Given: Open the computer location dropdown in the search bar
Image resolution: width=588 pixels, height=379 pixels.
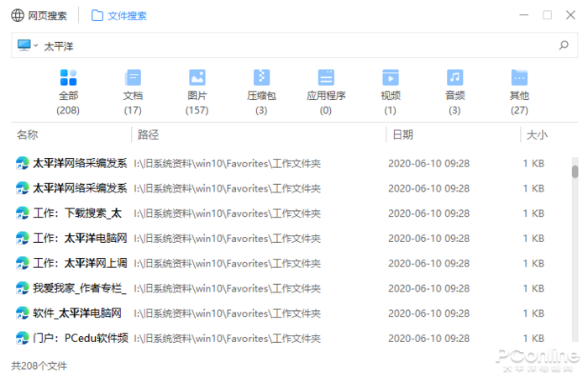Looking at the screenshot, I should click(28, 45).
